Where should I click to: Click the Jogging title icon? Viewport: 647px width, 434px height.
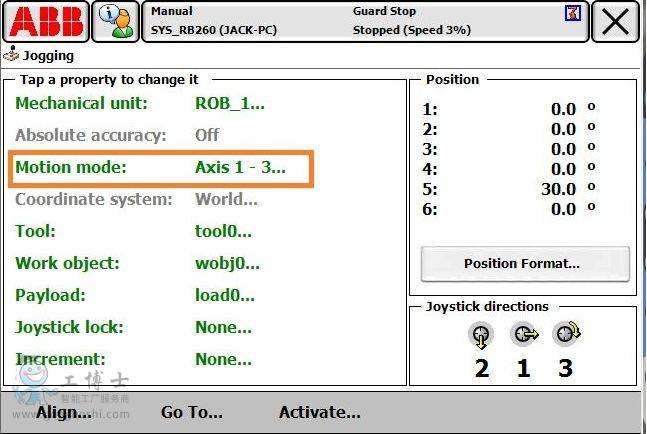pos(11,56)
